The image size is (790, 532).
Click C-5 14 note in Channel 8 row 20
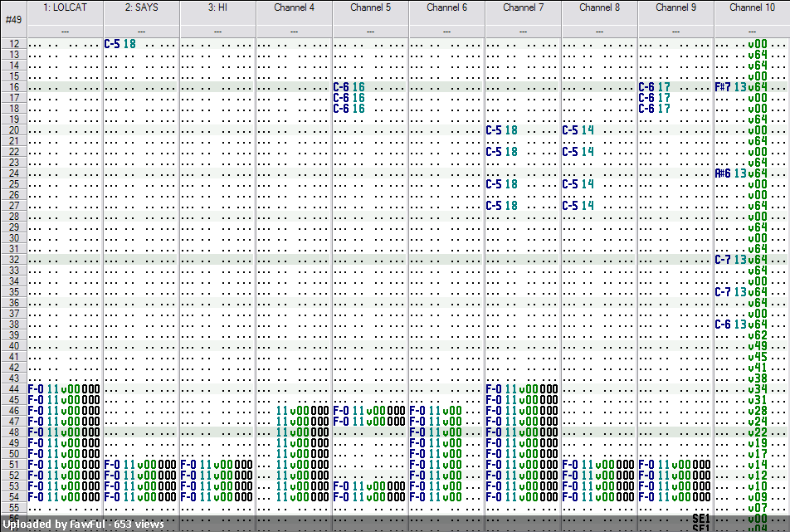[x=578, y=130]
